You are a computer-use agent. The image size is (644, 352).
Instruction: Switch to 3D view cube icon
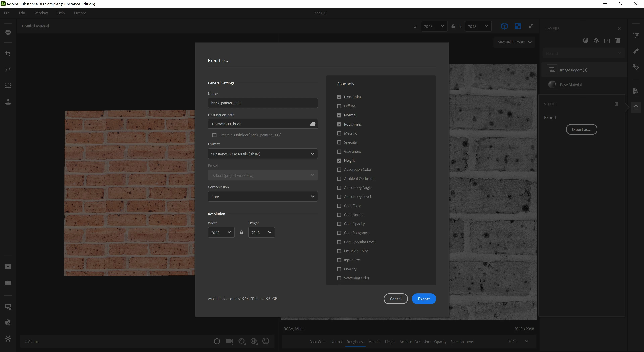504,26
